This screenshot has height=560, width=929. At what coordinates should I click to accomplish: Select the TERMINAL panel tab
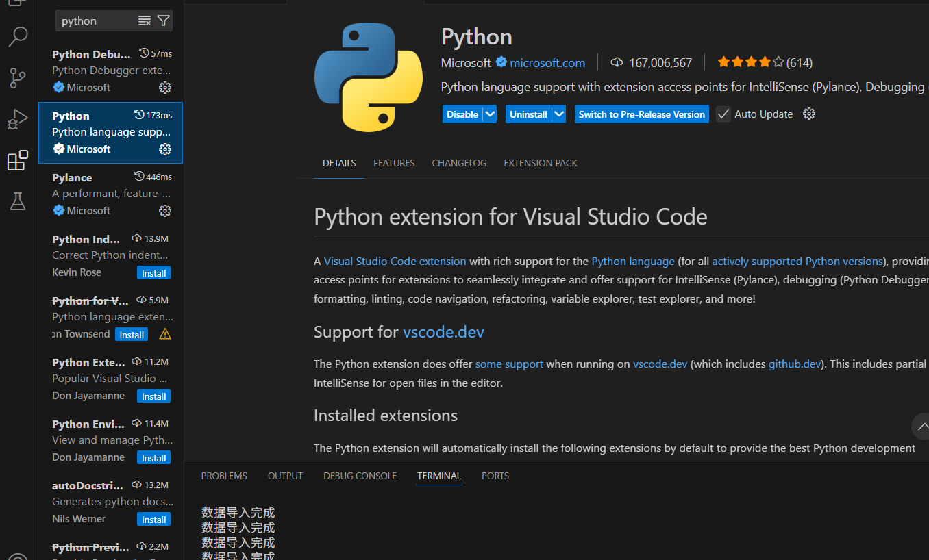point(439,476)
